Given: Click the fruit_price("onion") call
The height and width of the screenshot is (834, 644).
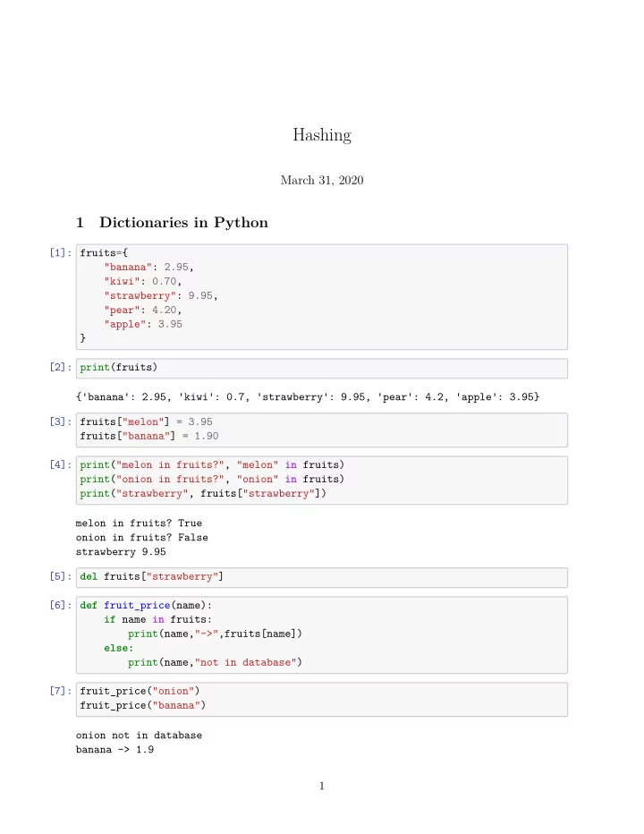Looking at the screenshot, I should 140,692.
